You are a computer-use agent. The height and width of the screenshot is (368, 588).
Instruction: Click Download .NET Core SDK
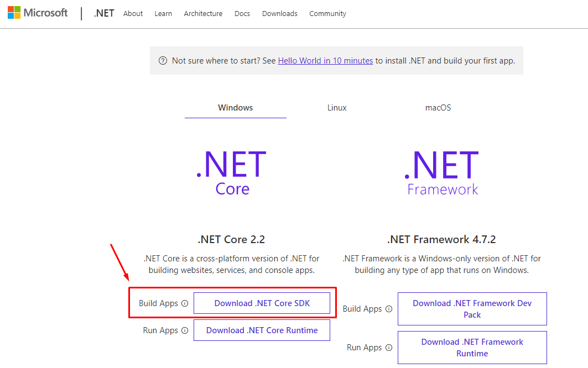[262, 303]
